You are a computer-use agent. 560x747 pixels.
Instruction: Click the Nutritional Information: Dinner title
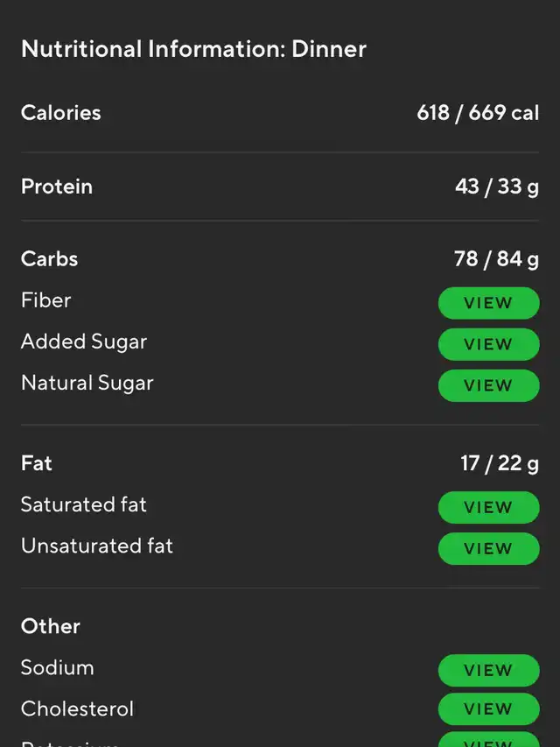point(193,49)
